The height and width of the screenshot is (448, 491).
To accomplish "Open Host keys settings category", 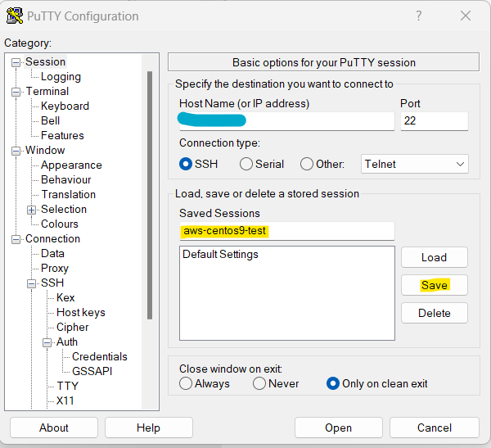I will click(x=81, y=312).
